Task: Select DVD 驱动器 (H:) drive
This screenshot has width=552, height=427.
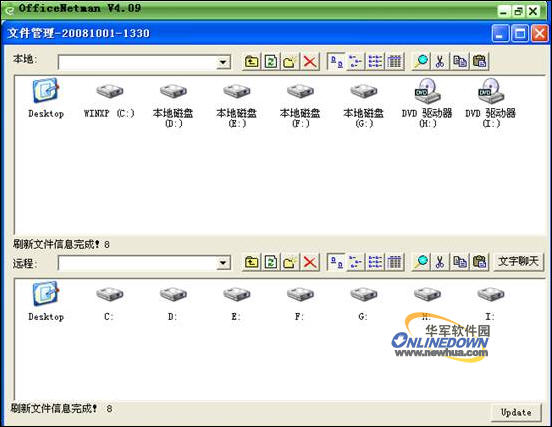Action: [x=427, y=103]
